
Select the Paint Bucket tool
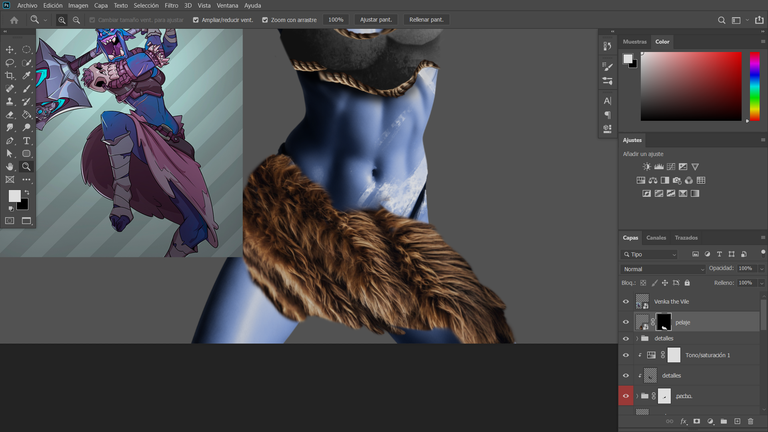pyautogui.click(x=26, y=115)
